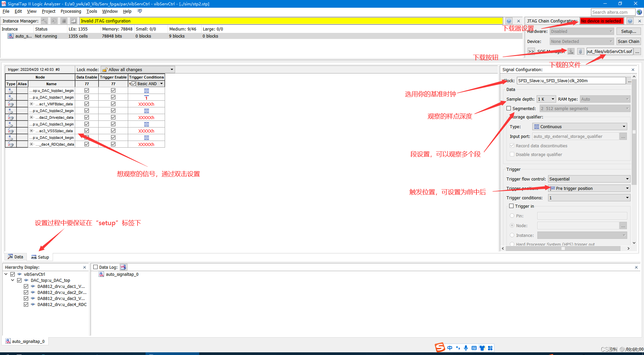
Task: Click IME soft keyboard icon
Action: pos(474,348)
